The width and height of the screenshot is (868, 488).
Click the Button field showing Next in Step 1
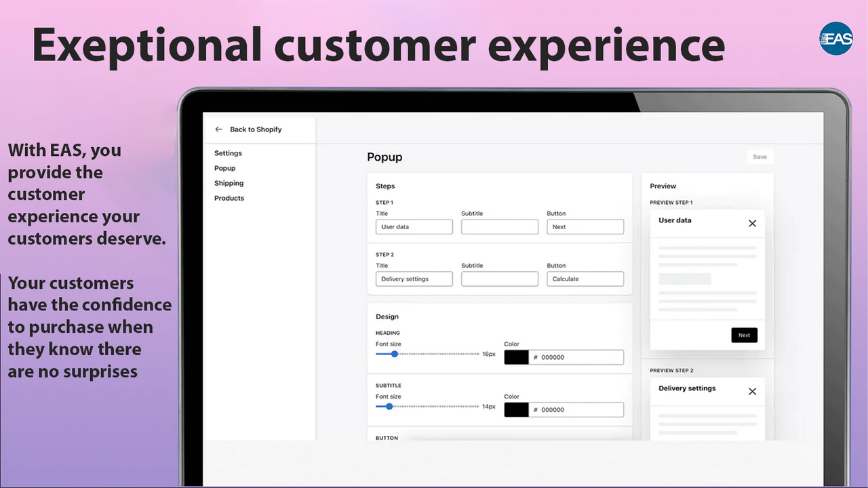pos(585,226)
